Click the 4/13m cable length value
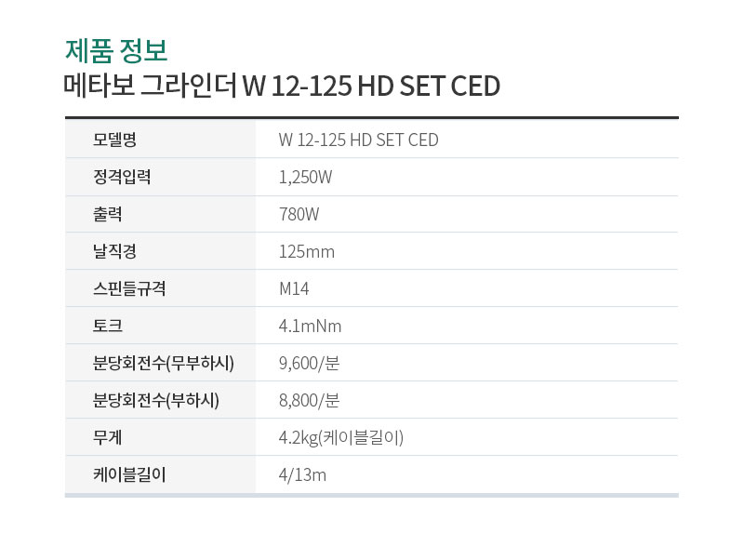This screenshot has height=560, width=744. [303, 474]
